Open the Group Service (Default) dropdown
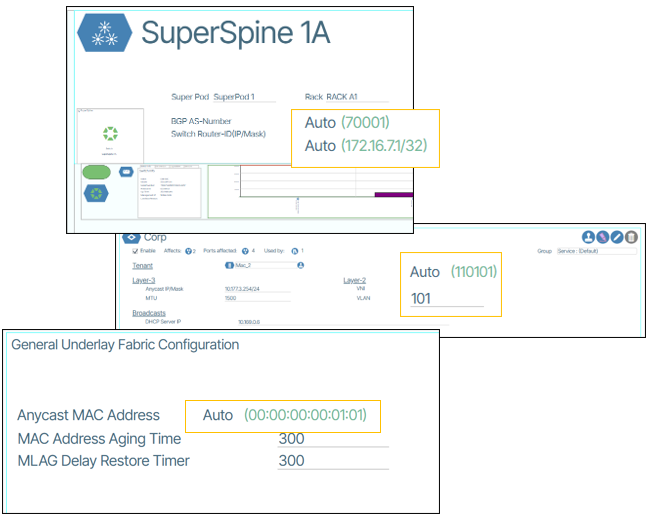The width and height of the screenshot is (648, 515). pos(596,251)
